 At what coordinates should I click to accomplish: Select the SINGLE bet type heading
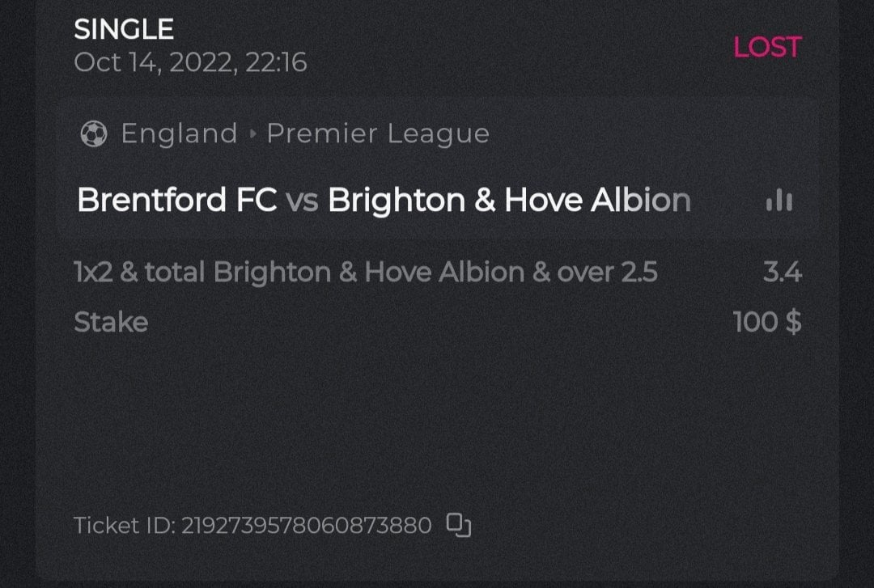(x=124, y=30)
